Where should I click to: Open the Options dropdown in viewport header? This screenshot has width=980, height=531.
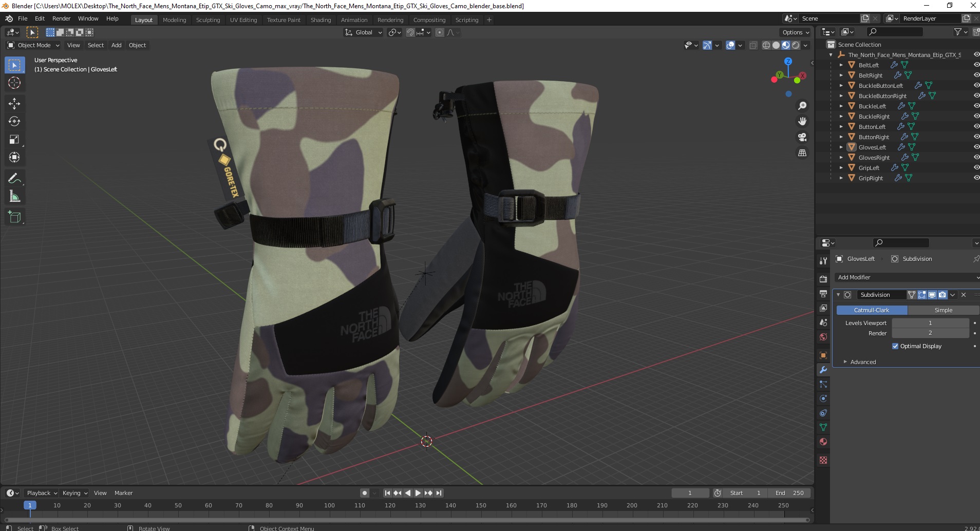click(x=796, y=32)
